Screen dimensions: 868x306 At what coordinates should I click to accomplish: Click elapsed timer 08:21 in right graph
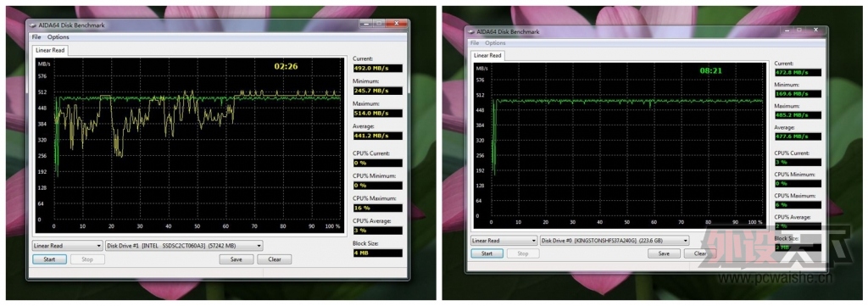pyautogui.click(x=711, y=71)
